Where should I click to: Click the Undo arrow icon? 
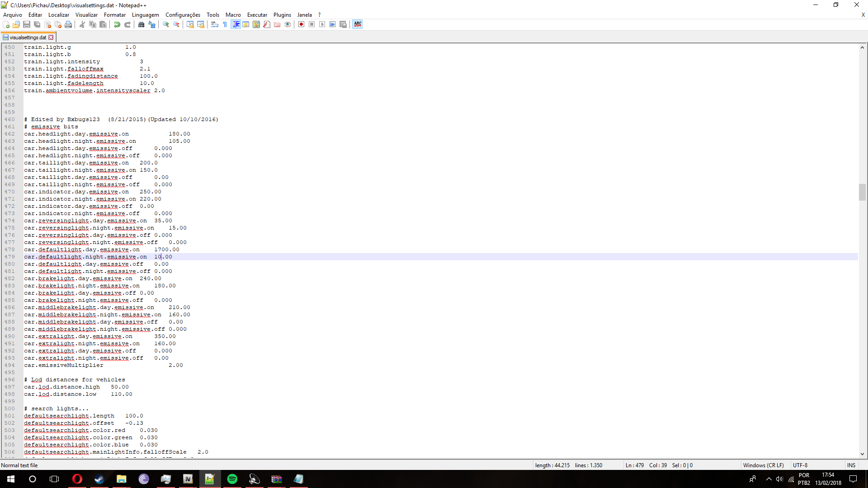click(x=117, y=24)
